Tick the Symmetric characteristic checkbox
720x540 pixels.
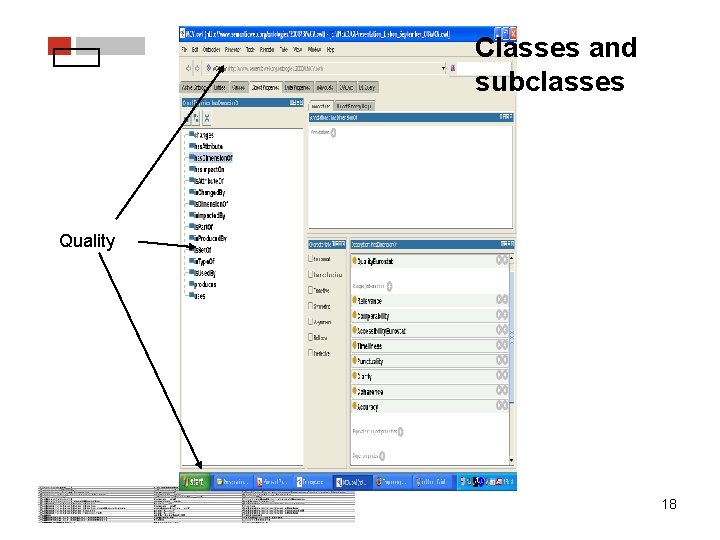tap(310, 306)
